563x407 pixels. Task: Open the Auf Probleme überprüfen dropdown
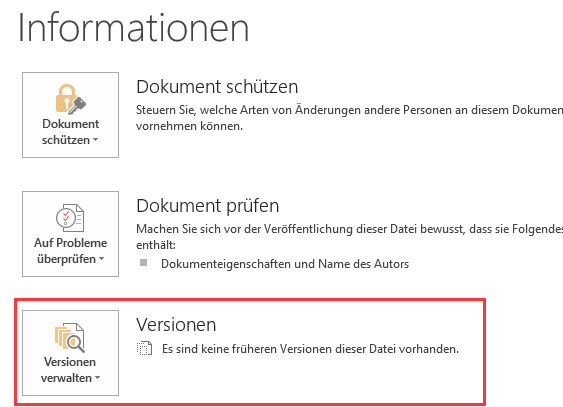[x=70, y=234]
